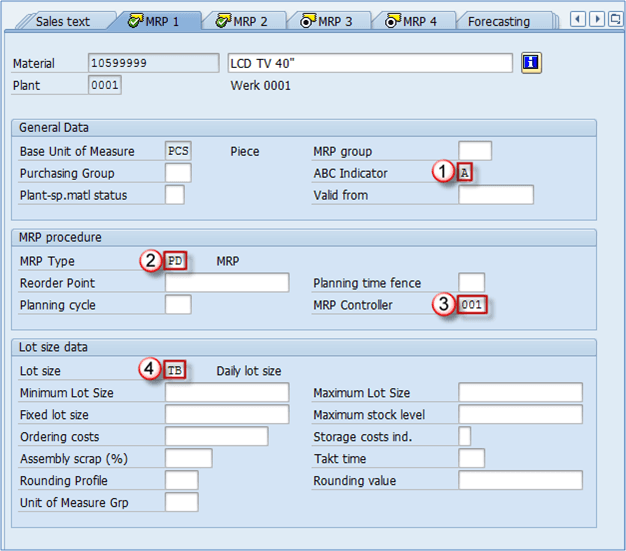Select the MRP 4 tab
This screenshot has width=626, height=551.
point(412,21)
